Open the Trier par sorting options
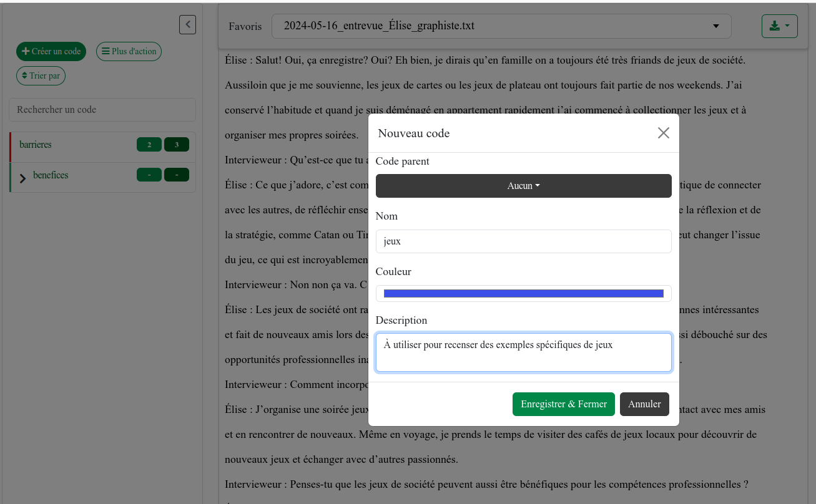 [x=41, y=76]
